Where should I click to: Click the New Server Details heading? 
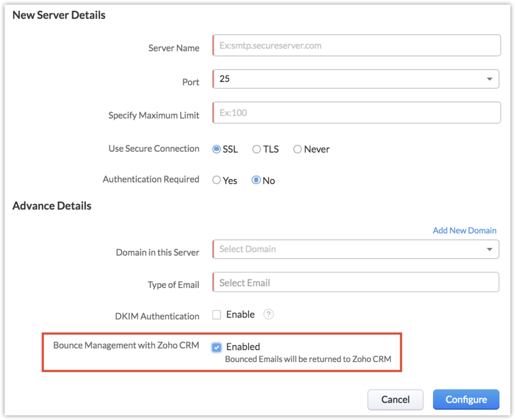pyautogui.click(x=59, y=15)
